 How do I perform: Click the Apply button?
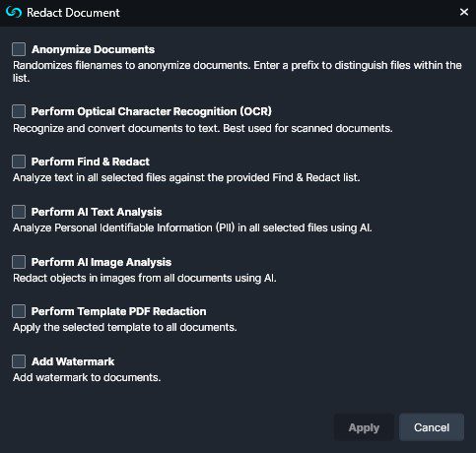pos(364,427)
